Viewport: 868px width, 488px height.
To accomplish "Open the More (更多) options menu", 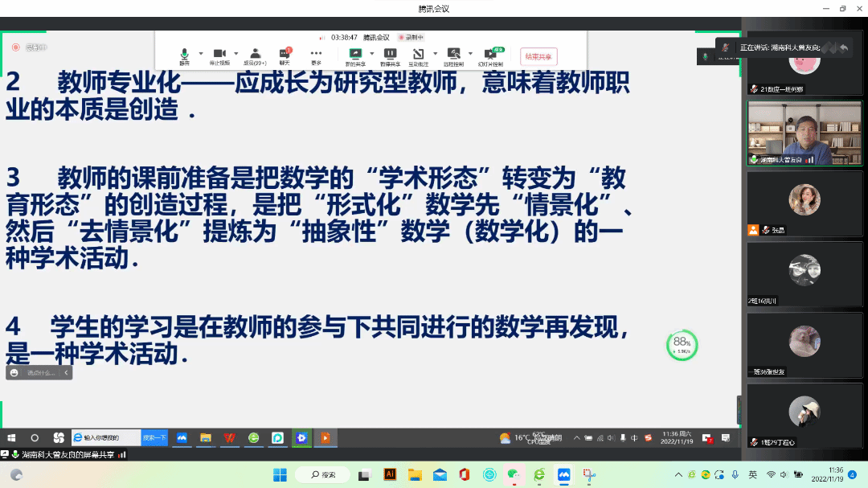I will [316, 55].
